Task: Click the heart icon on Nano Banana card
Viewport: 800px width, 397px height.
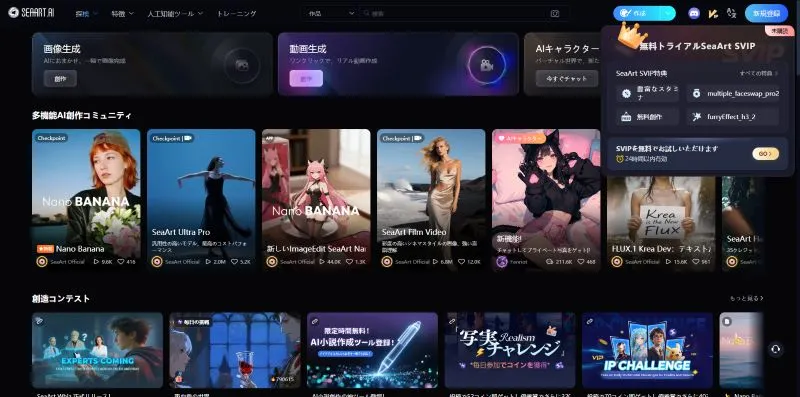Action: (121, 261)
